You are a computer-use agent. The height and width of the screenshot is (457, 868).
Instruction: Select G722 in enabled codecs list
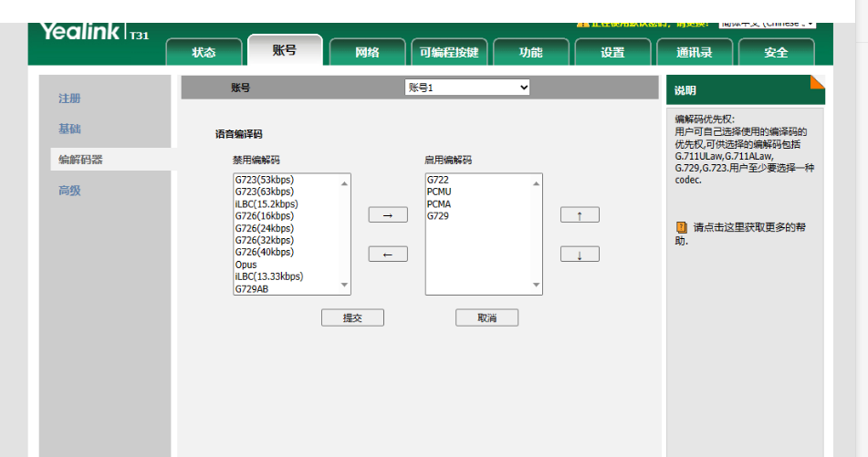436,180
